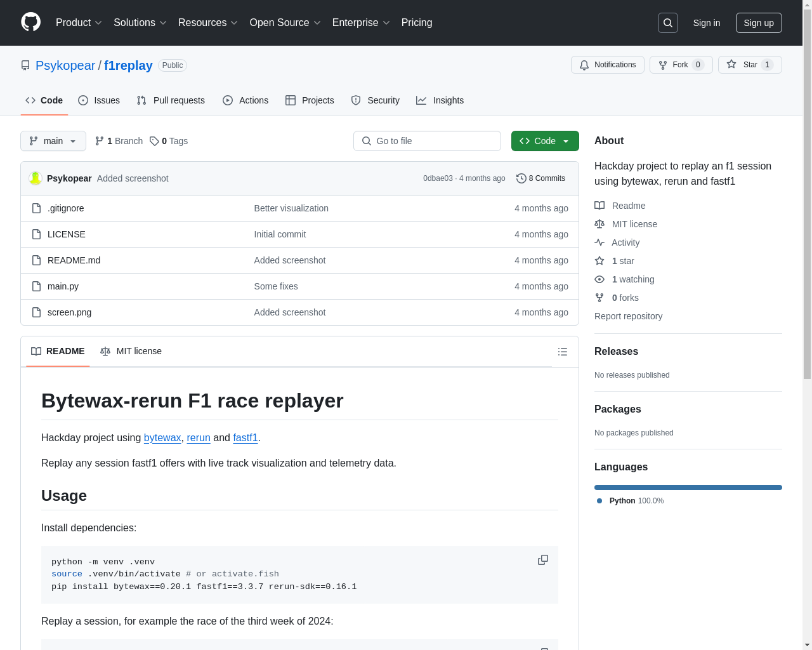Click the search magnifier icon in header
Image resolution: width=812 pixels, height=650 pixels.
(668, 23)
